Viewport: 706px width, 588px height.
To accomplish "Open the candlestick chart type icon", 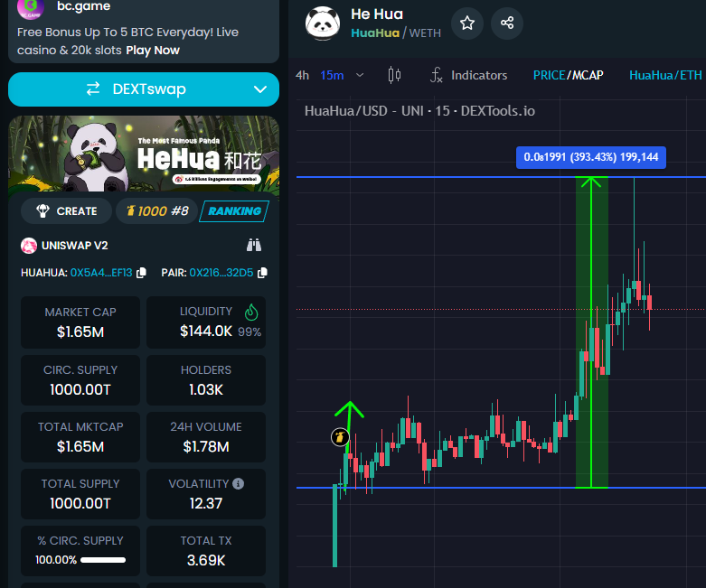I will (x=394, y=75).
